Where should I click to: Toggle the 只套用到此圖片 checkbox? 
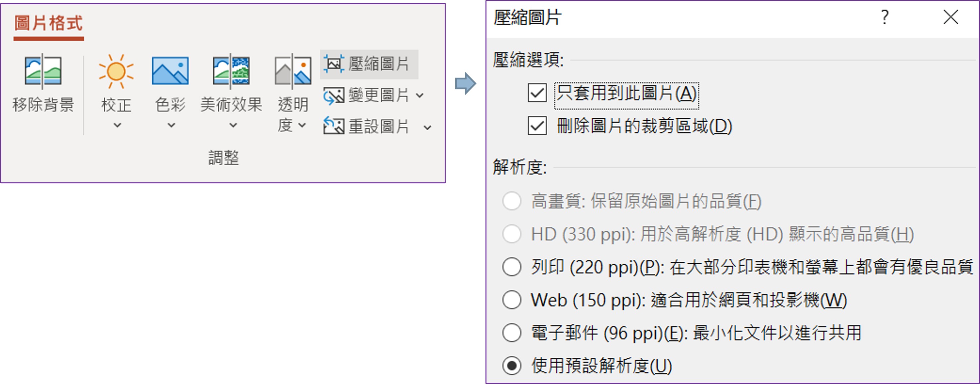point(537,93)
